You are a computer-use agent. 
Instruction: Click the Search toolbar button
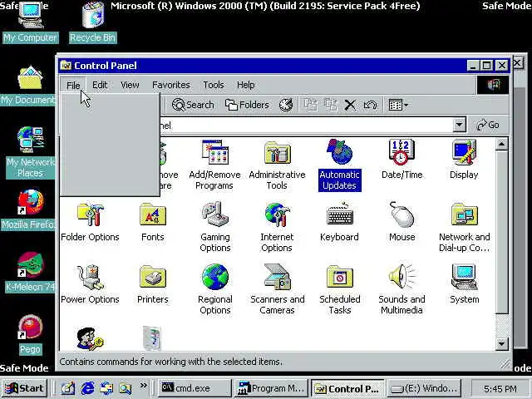tap(193, 105)
